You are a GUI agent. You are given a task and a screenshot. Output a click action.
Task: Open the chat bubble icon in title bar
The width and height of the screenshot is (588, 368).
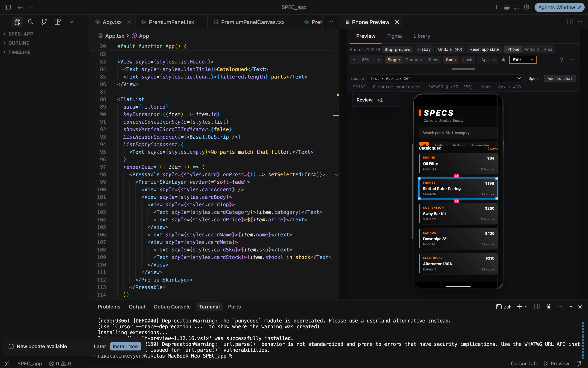pyautogui.click(x=516, y=7)
